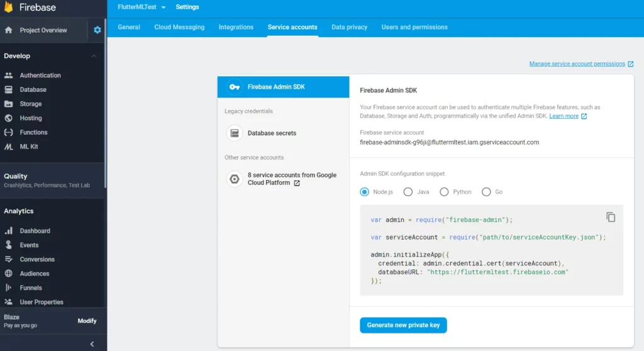Follow the Learn more link
Viewport: 644px width, 351px height.
(564, 116)
